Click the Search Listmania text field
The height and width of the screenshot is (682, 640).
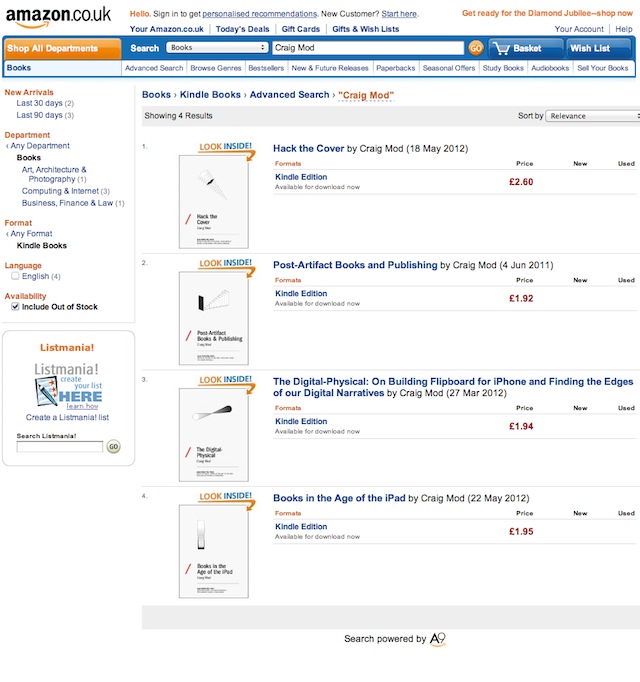click(x=60, y=447)
